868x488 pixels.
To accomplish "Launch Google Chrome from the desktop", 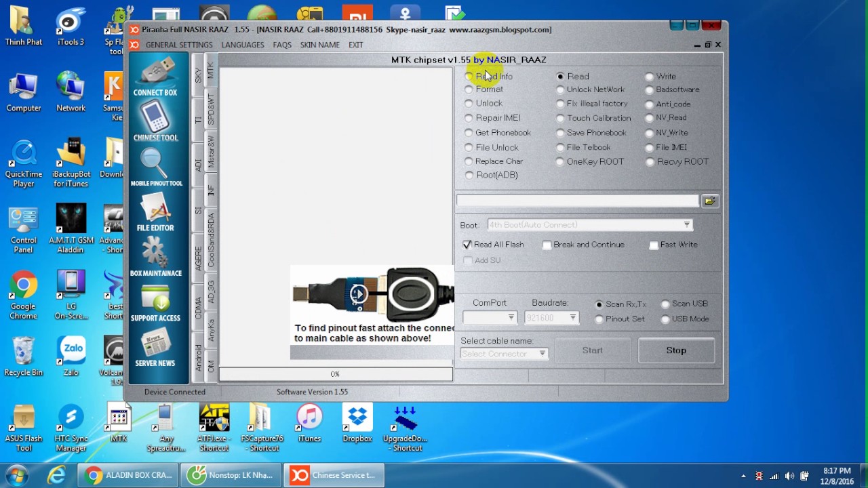I will tap(24, 296).
